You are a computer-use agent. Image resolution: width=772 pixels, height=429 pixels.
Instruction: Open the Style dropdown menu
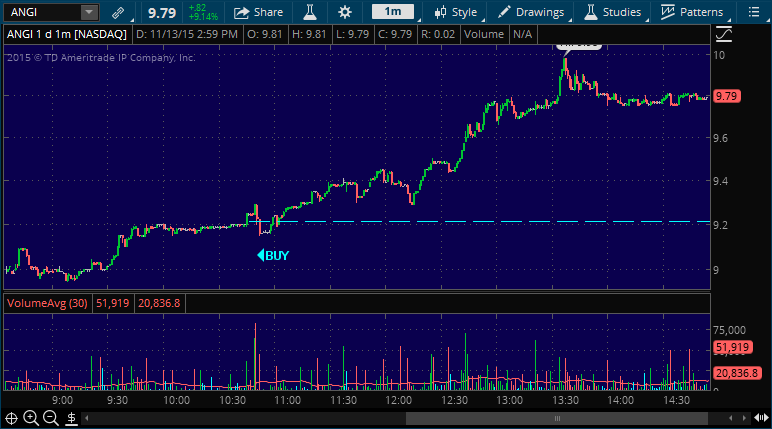pos(456,12)
